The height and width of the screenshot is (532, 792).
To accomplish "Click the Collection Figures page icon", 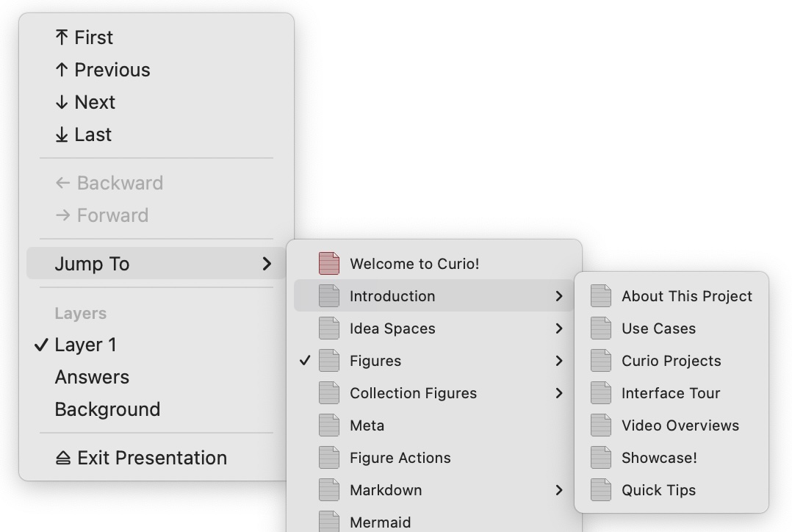I will coord(329,393).
